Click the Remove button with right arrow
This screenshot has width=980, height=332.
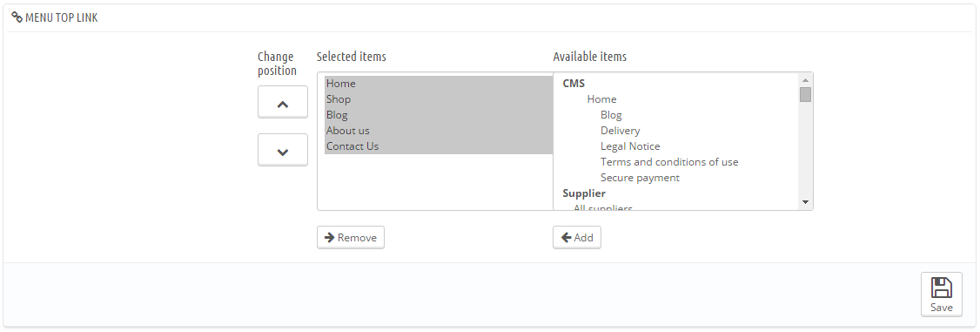(351, 238)
